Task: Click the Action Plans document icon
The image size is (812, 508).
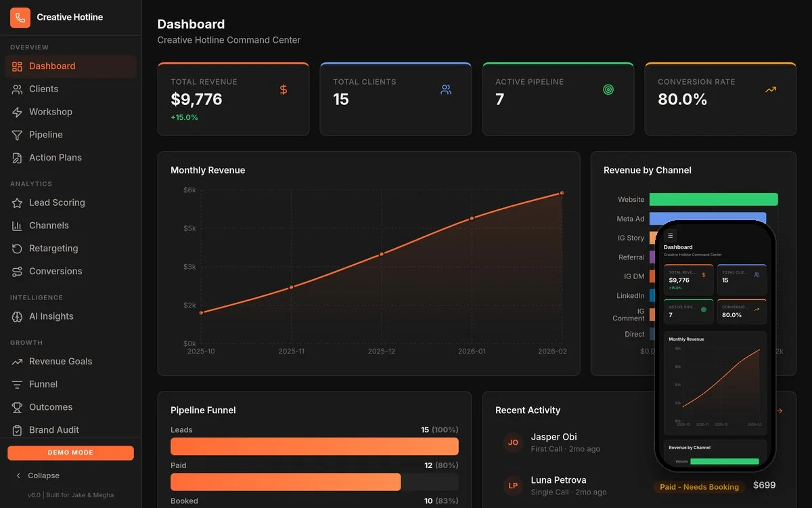Action: 17,158
